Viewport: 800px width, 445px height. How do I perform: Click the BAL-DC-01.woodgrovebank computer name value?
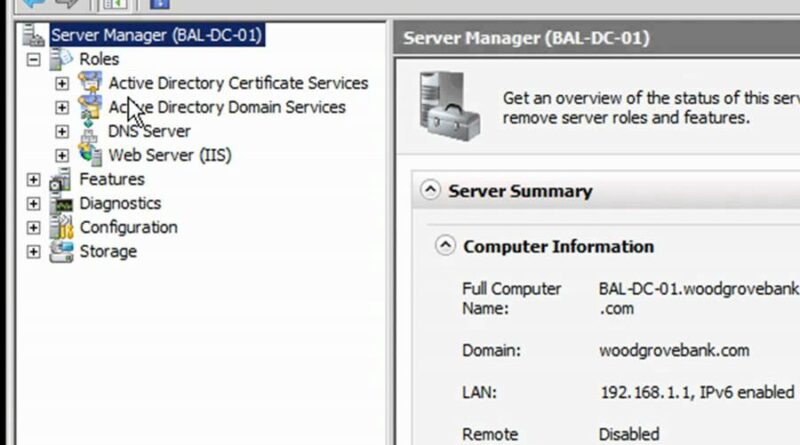coord(699,299)
